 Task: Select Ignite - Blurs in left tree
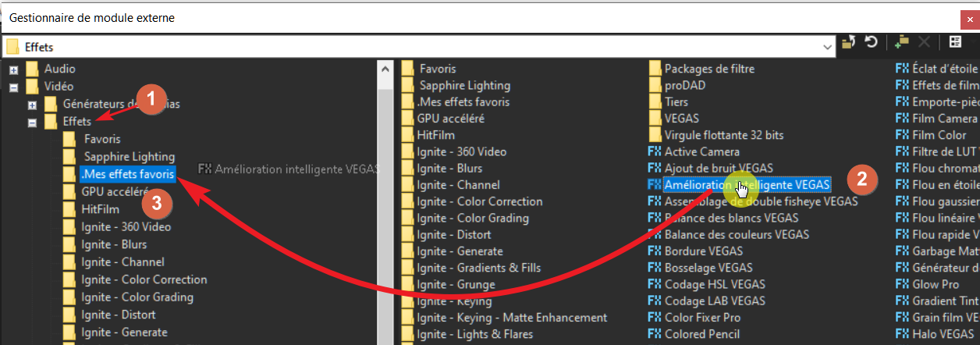[113, 244]
